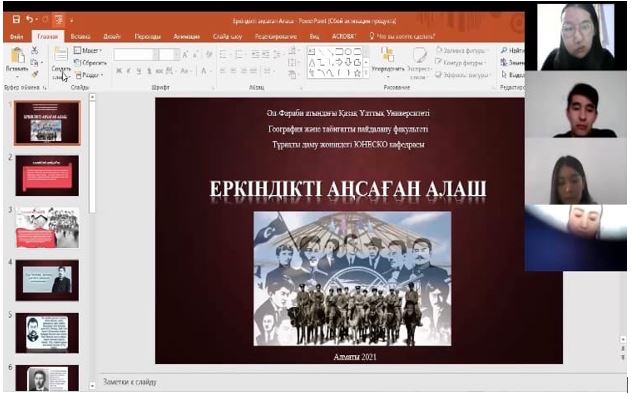Select slide 4 thumbnail
Image resolution: width=631 pixels, height=394 pixels.
(x=47, y=280)
